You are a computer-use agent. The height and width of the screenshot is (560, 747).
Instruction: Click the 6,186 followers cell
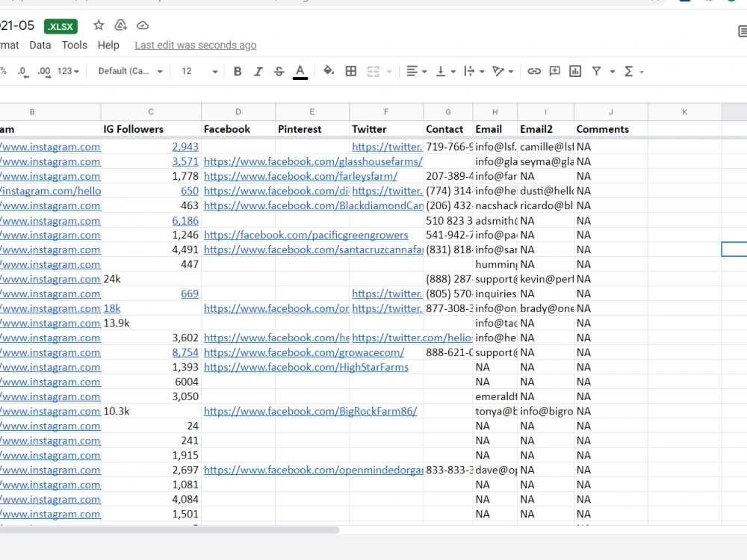(151, 220)
